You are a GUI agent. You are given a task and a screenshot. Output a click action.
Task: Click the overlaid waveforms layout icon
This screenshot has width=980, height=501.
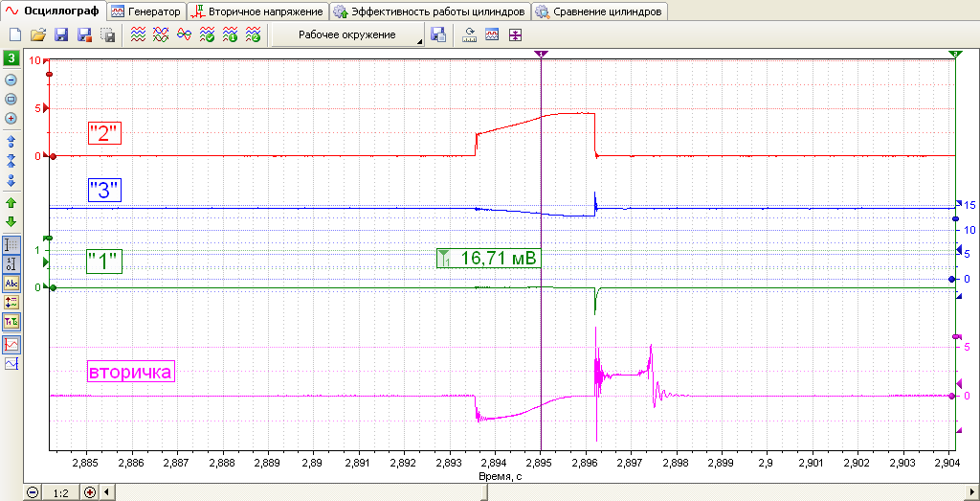[x=185, y=35]
